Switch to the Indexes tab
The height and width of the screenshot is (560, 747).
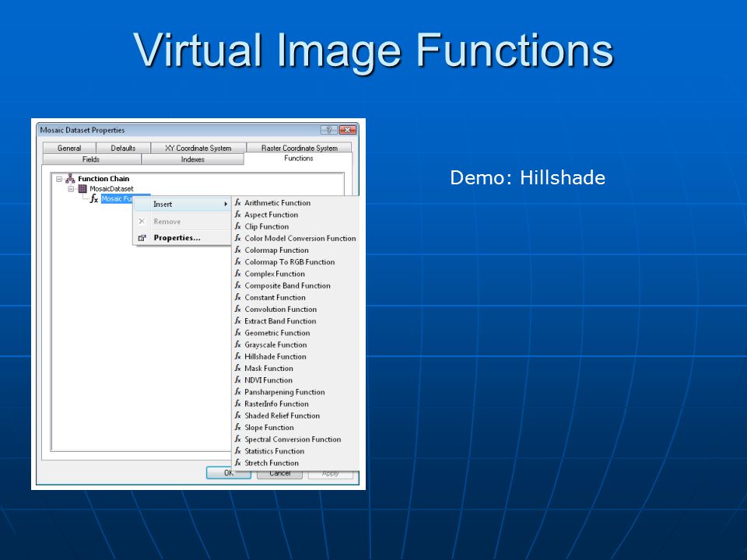tap(193, 159)
